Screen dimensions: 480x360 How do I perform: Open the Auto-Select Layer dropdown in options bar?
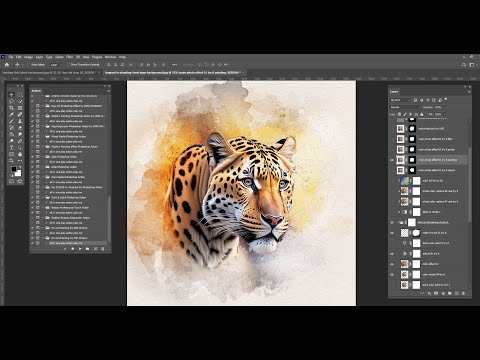coord(56,65)
